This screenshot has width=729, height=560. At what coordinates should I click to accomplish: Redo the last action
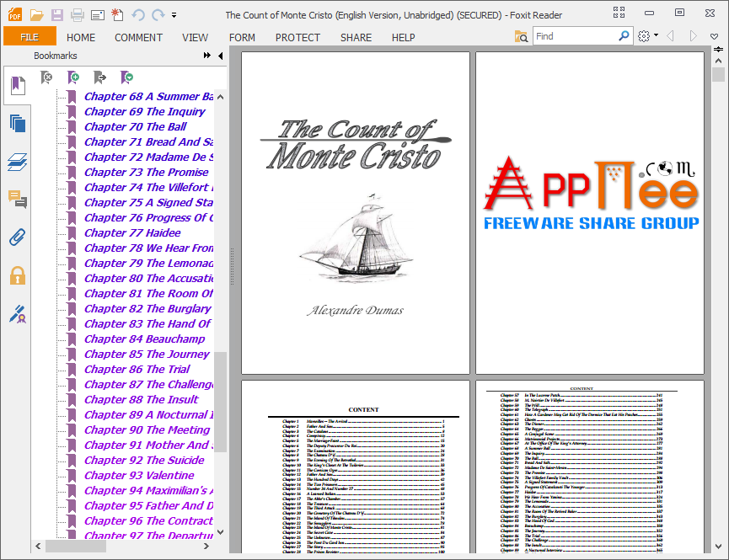pos(158,15)
